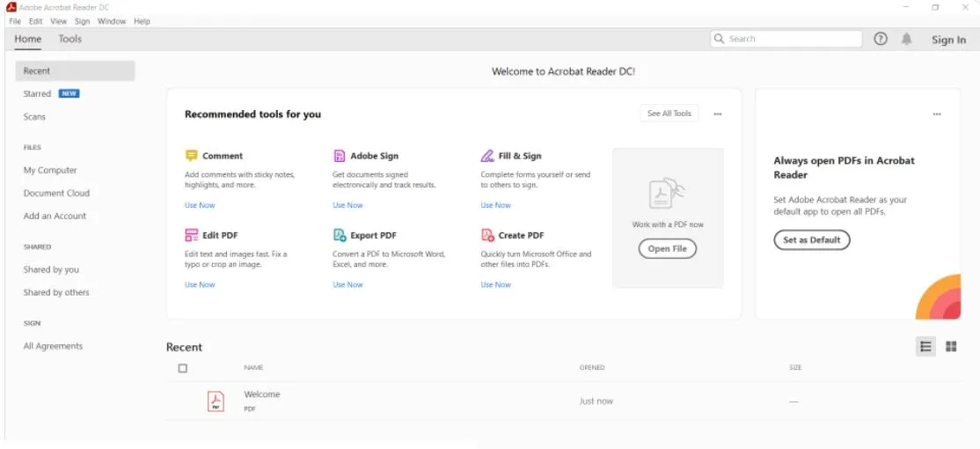Click the Fill & Sign pen icon

click(487, 156)
